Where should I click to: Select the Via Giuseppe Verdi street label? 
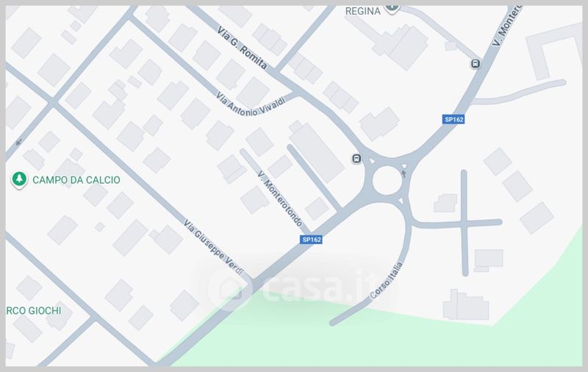[214, 248]
